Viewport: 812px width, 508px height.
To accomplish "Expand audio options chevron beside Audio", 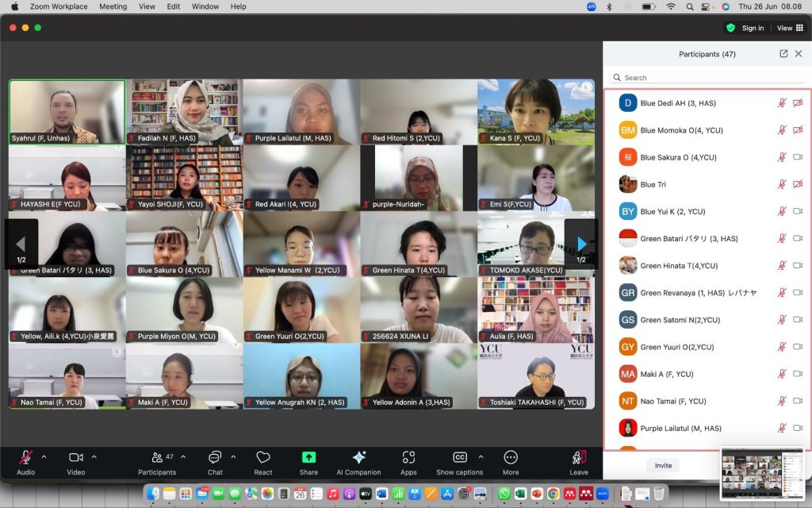I will pos(44,456).
